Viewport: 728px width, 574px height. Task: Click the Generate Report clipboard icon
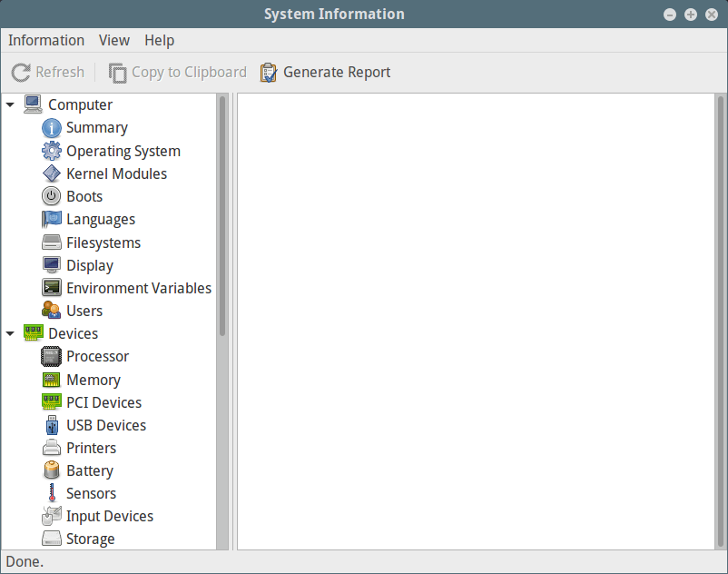click(x=269, y=73)
